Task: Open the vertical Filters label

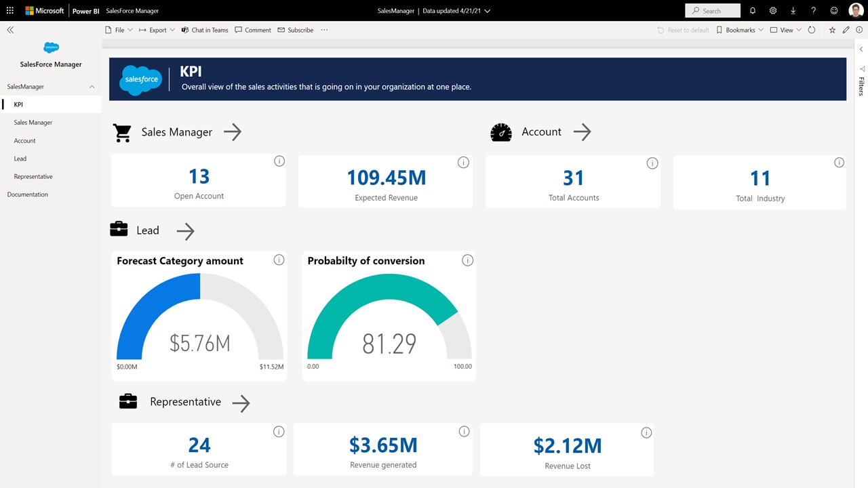Action: (861, 86)
